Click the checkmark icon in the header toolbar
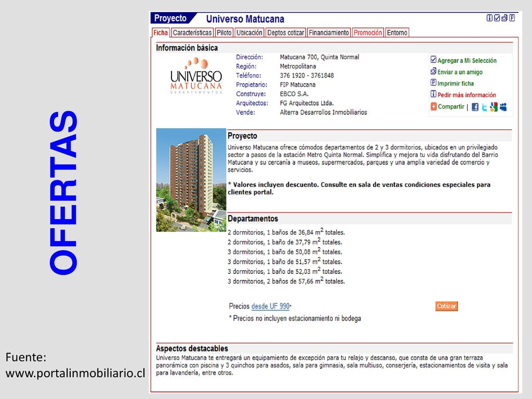The width and height of the screenshot is (532, 399). pyautogui.click(x=497, y=18)
